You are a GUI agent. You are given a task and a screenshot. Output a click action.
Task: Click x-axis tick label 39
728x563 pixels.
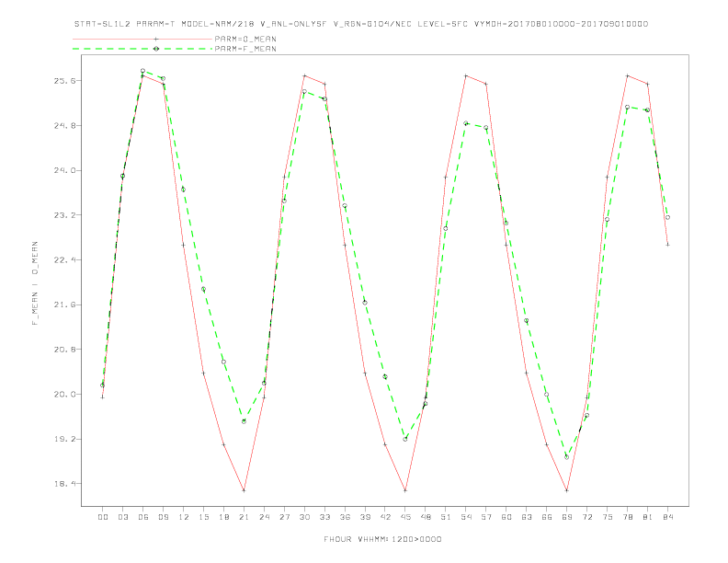click(365, 517)
